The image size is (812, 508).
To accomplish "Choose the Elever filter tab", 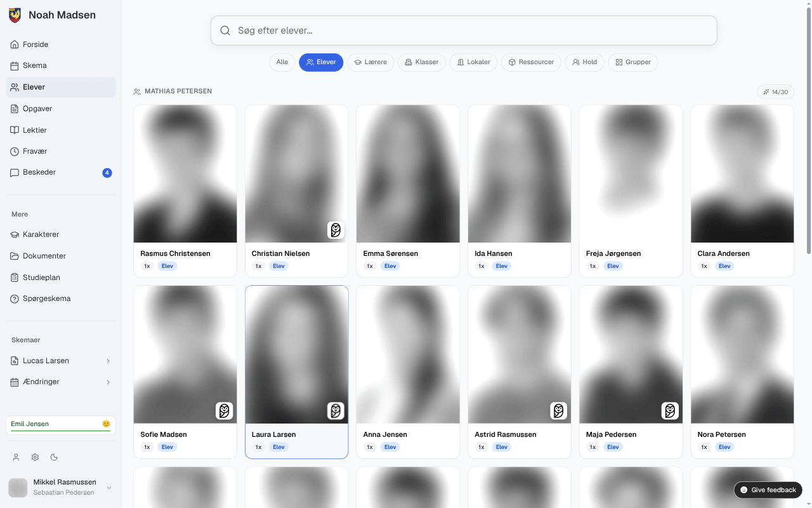I will (x=321, y=62).
